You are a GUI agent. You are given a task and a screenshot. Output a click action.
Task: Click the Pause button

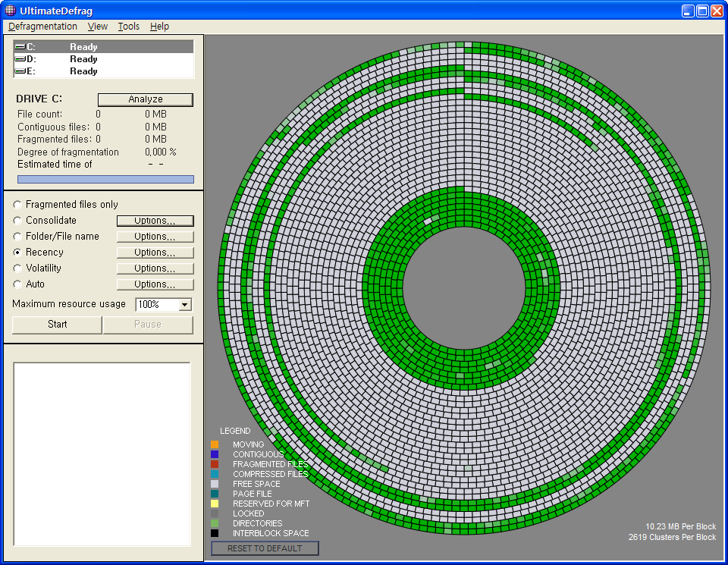pyautogui.click(x=148, y=325)
